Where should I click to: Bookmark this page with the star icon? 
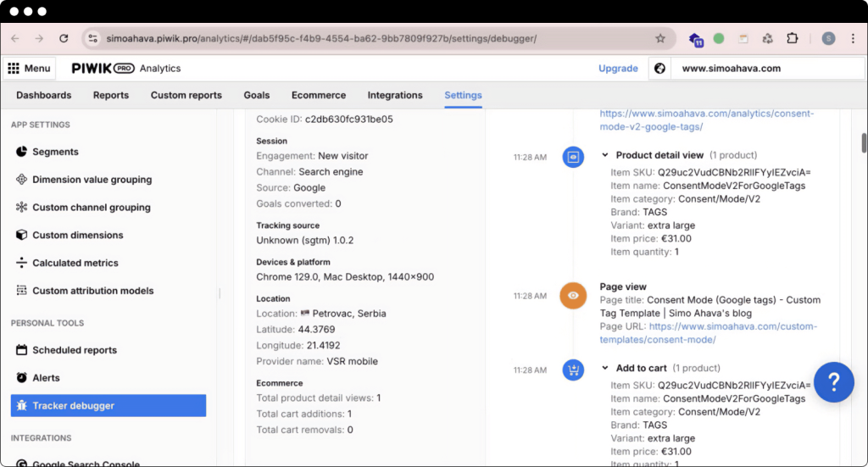tap(660, 38)
